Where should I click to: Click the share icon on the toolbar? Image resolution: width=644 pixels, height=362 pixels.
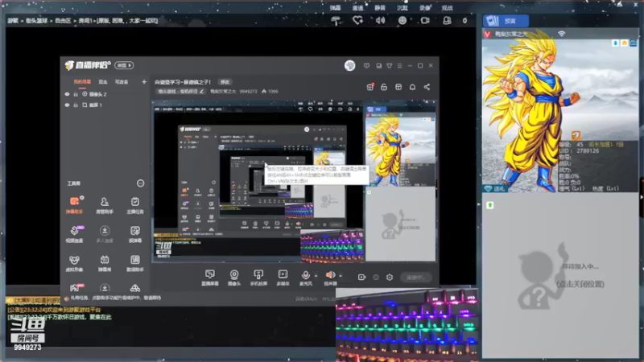click(x=427, y=87)
